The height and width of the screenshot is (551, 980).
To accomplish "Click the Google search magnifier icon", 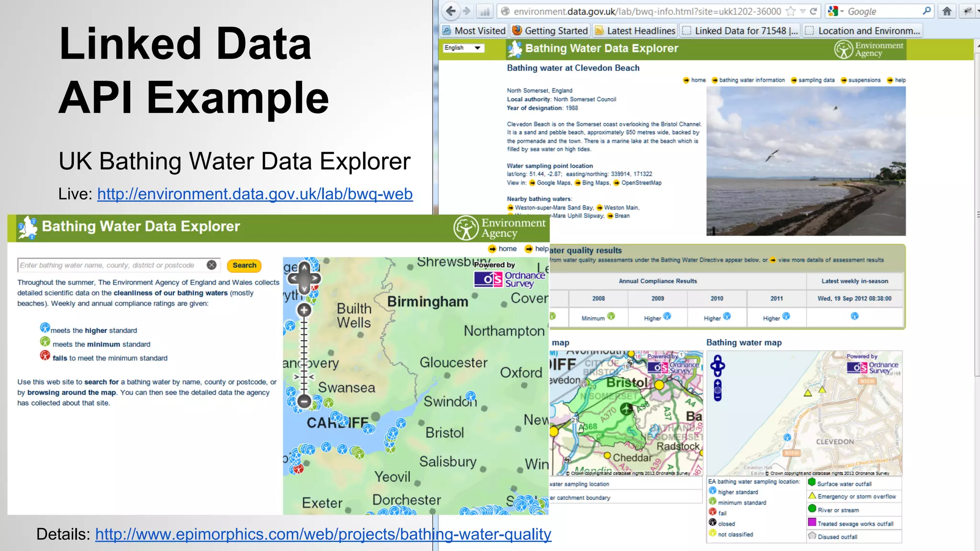I will tap(927, 11).
